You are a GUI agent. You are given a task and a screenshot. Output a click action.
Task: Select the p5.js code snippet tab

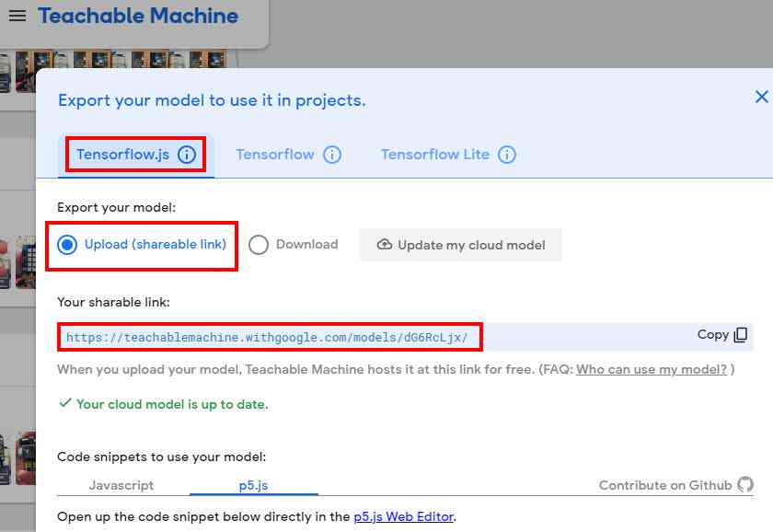coord(253,485)
